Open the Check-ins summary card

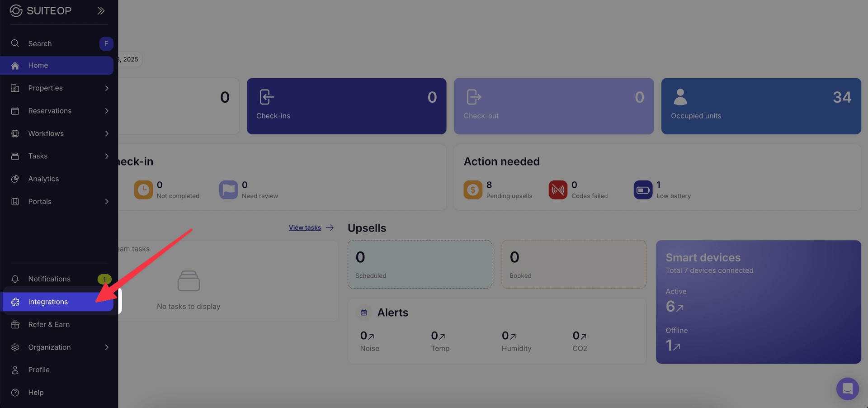point(346,106)
